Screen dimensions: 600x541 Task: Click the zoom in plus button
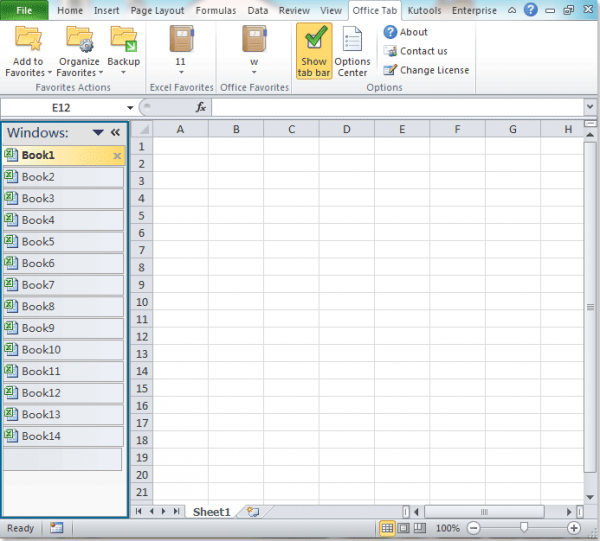(x=574, y=528)
